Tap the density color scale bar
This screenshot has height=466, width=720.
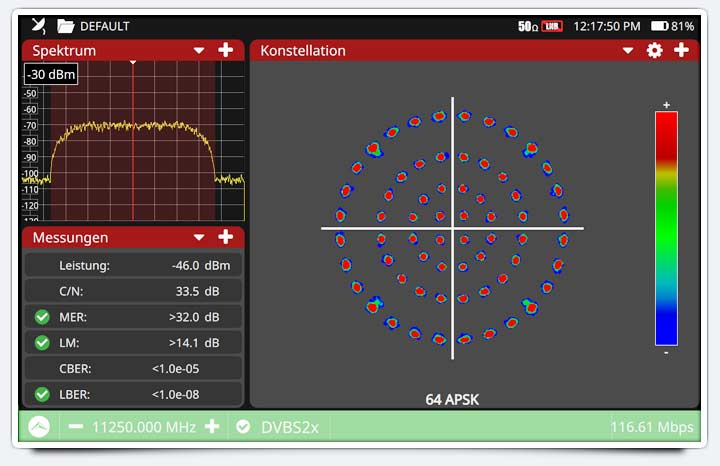click(x=666, y=228)
